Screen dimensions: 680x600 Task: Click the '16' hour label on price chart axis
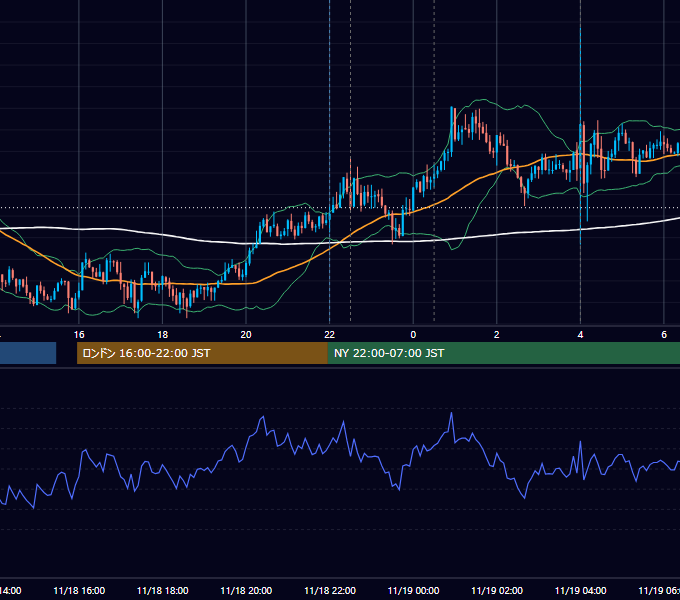click(x=79, y=335)
